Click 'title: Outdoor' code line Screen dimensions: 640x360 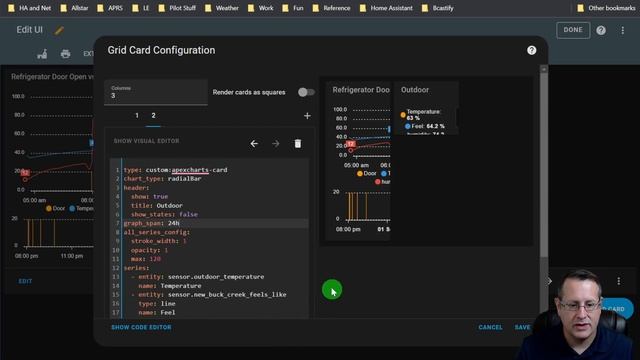click(x=157, y=206)
